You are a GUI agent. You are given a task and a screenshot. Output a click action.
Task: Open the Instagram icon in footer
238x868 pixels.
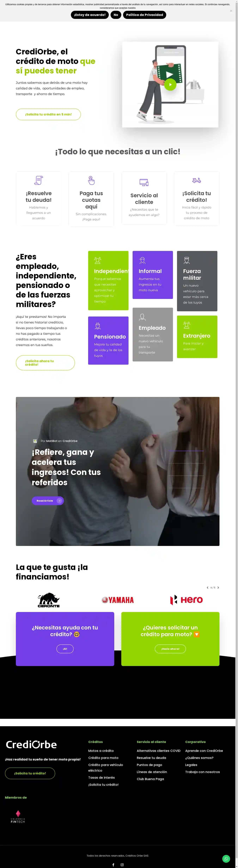(122, 865)
